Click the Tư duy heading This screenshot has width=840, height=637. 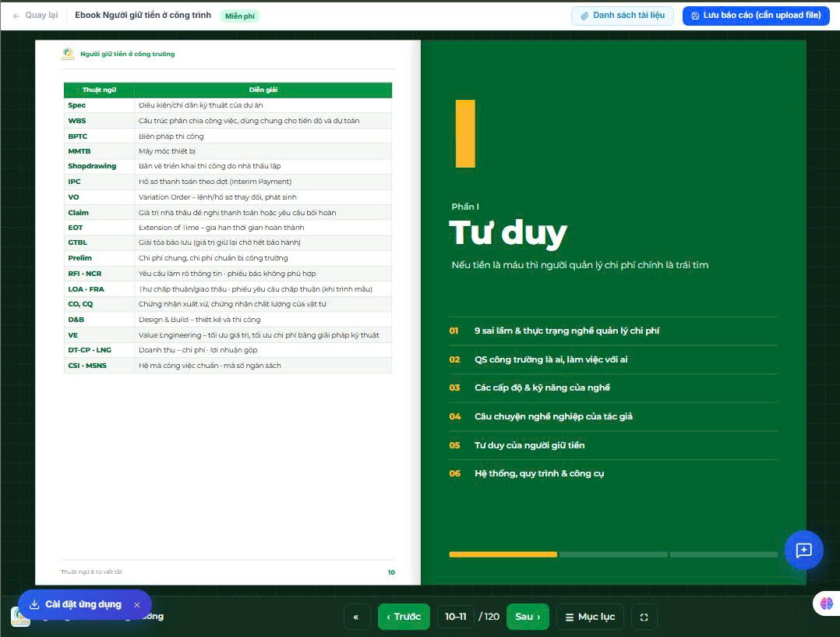point(508,233)
